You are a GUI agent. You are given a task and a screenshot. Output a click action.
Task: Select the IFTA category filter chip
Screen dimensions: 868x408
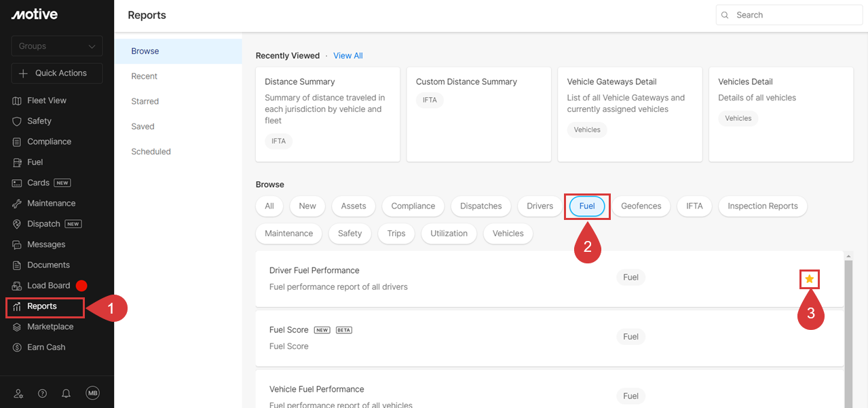694,206
